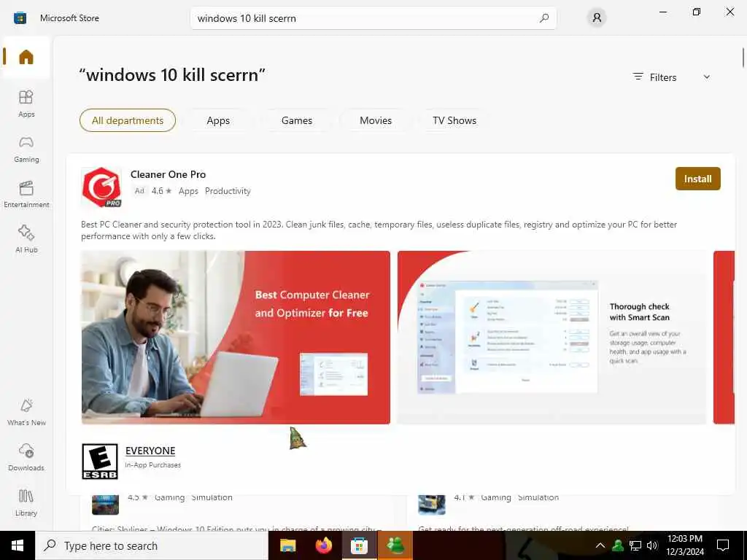Click the taskbar Type here to search box
The width and height of the screenshot is (747, 560).
click(152, 545)
